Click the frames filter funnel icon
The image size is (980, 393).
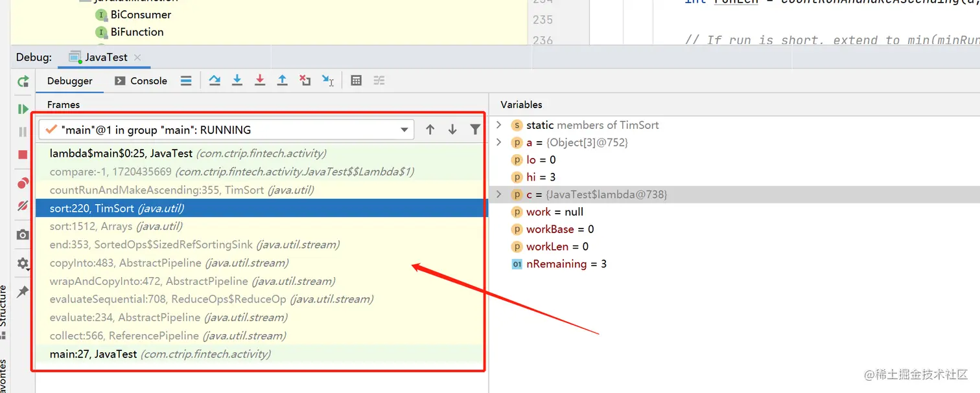point(475,129)
